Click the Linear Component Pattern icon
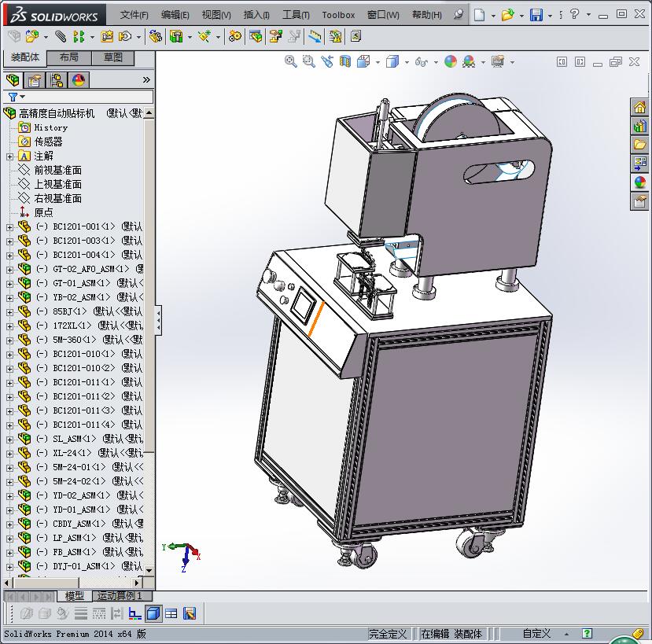This screenshot has width=652, height=644. click(79, 37)
